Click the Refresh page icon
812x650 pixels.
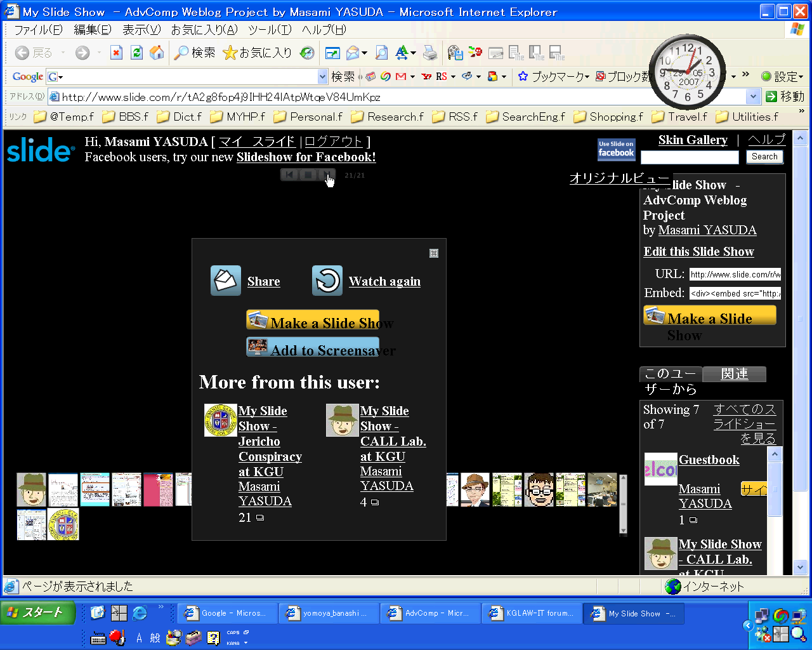point(136,53)
